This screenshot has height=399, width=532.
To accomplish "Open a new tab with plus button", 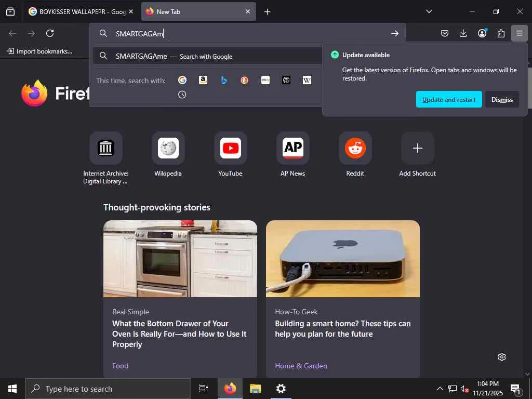I will click(x=268, y=12).
